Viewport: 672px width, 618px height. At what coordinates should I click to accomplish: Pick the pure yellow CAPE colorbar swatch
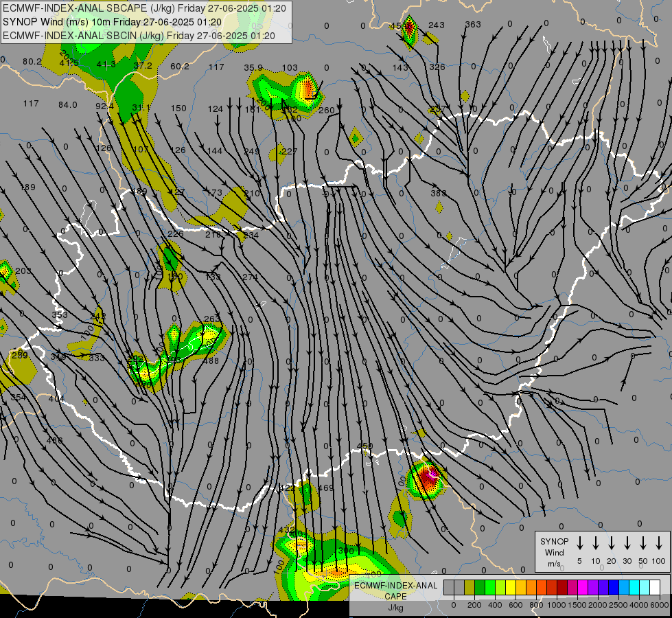point(511,587)
